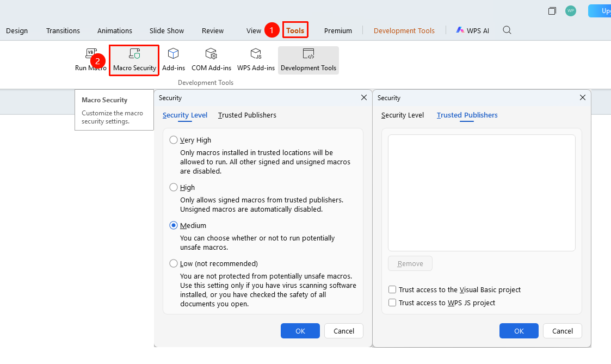Toggle the Development Tools ribbon button
Screen dimensions: 611x364
308,60
